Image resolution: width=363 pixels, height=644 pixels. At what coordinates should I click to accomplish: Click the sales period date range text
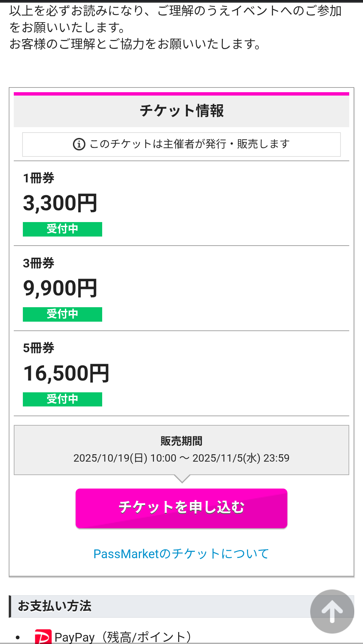182,458
